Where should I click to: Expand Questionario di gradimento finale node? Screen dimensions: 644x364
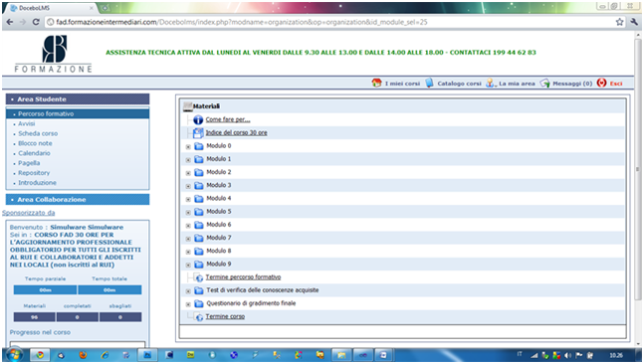pos(188,304)
